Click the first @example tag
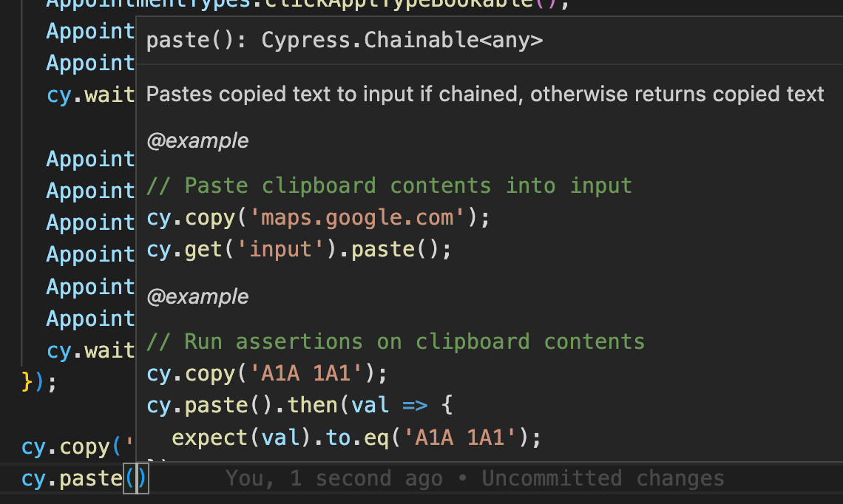 coord(197,140)
